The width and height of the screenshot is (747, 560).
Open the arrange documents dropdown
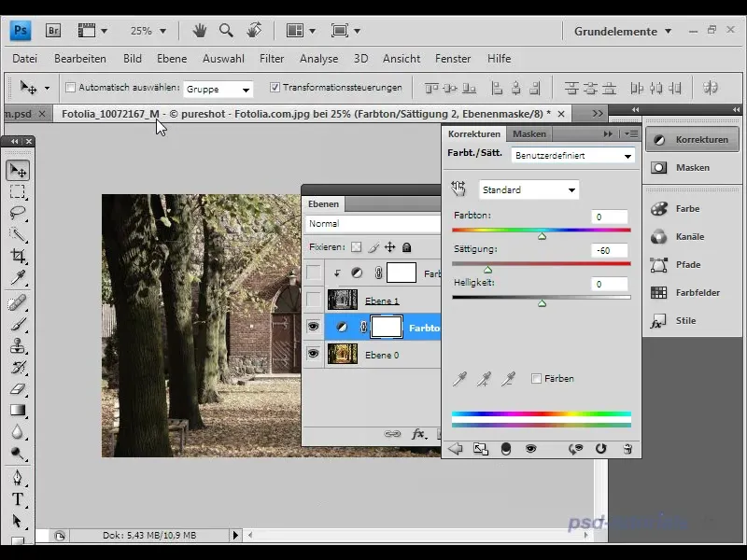301,31
